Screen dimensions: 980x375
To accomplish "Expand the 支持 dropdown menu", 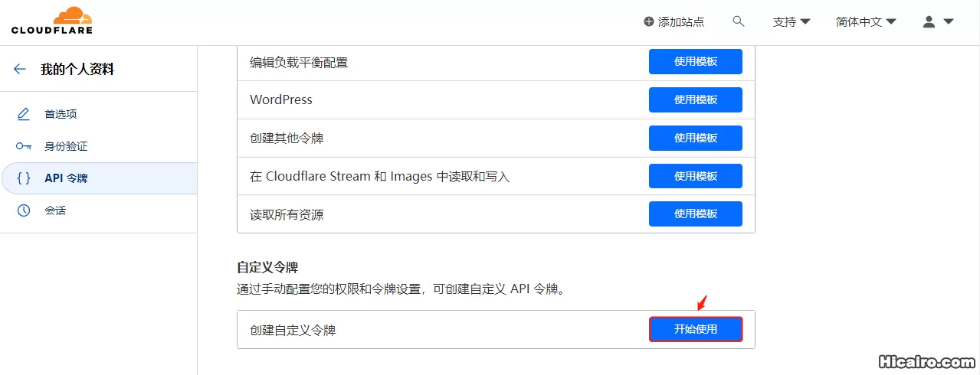I will click(x=792, y=22).
